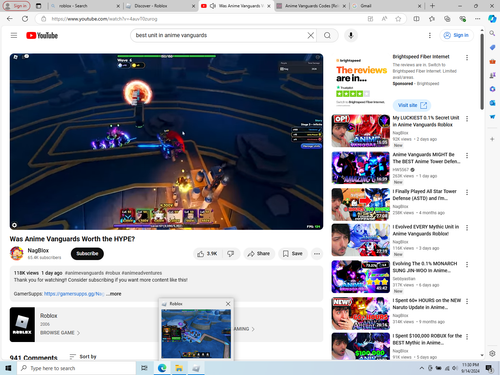The image size is (500, 375).
Task: Switch to Anime Vanguards Codes tab
Action: click(x=311, y=6)
